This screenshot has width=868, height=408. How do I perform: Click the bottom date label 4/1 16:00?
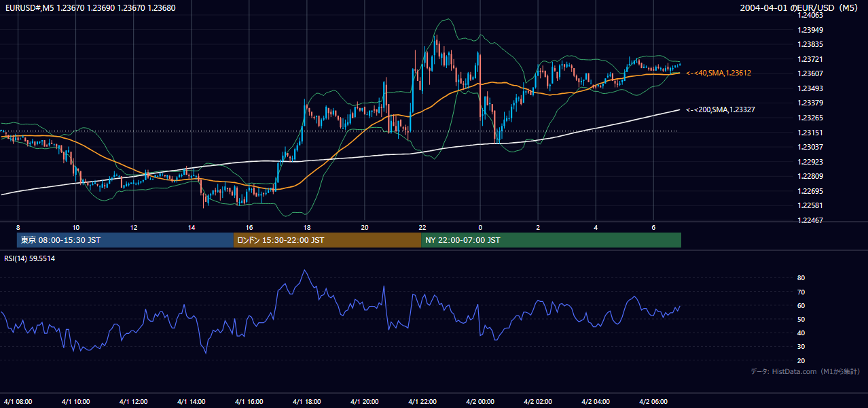click(249, 401)
